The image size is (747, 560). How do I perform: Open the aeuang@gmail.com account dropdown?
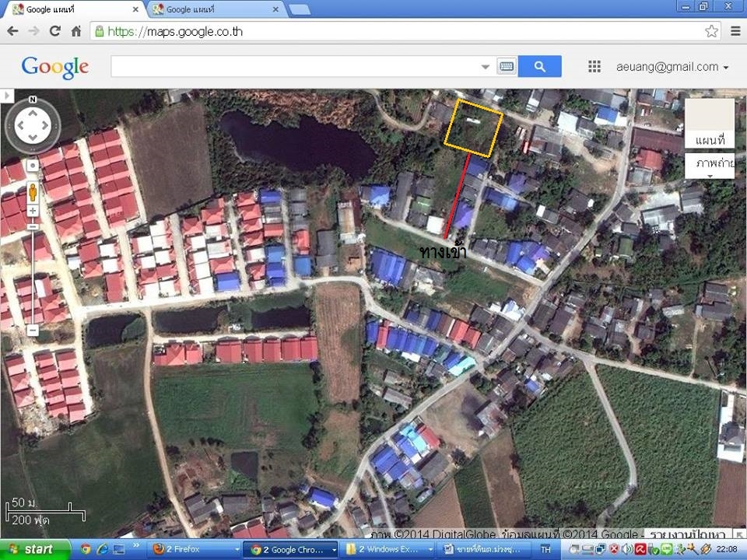pos(672,67)
